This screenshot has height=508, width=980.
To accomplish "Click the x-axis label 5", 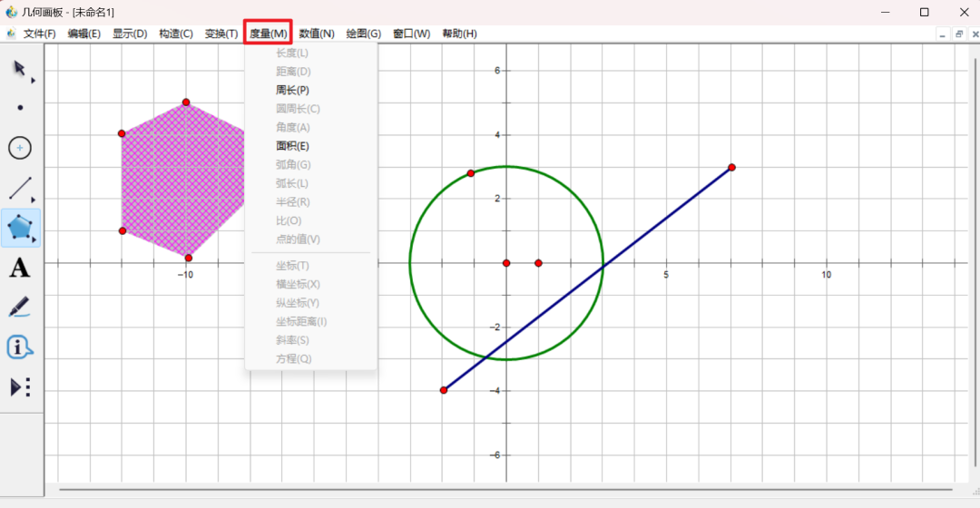I will click(666, 275).
